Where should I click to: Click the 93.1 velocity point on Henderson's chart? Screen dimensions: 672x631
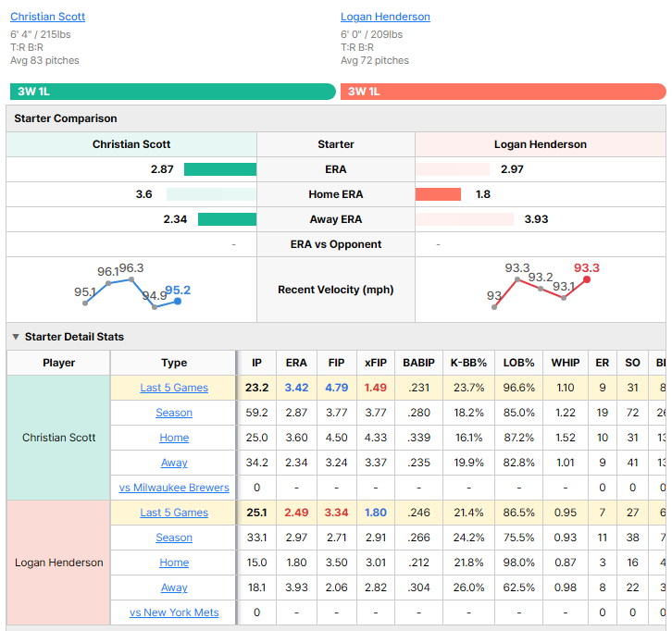564,298
